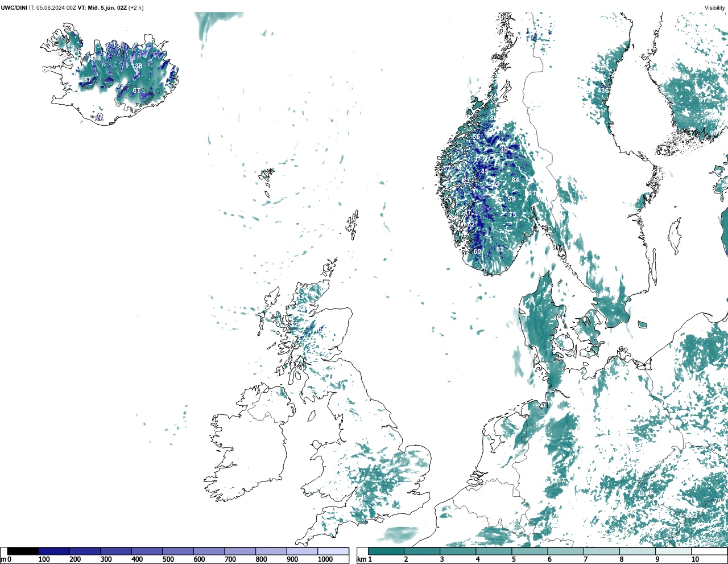Click the swatch between 400 and 500 m

tap(147, 551)
